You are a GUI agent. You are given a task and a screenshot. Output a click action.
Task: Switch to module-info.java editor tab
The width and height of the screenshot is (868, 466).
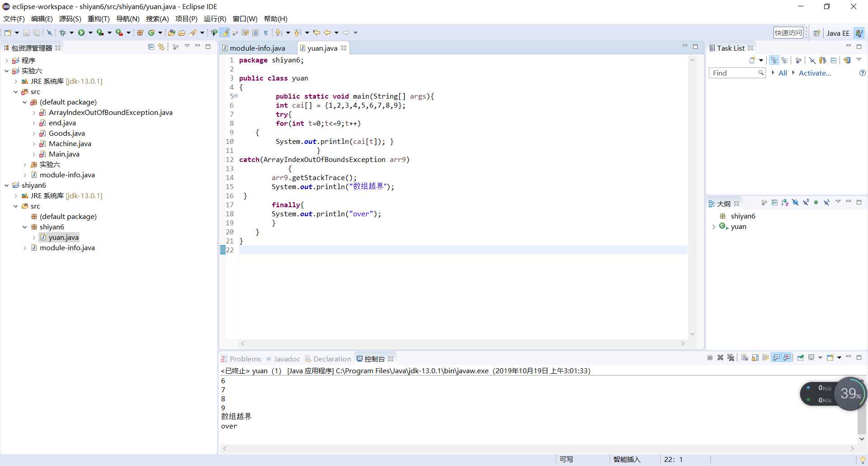click(x=257, y=48)
